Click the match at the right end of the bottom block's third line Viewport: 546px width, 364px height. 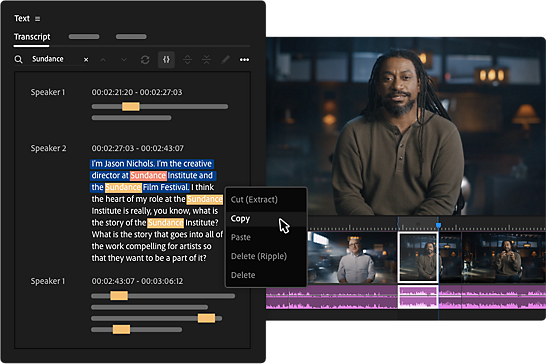click(206, 318)
